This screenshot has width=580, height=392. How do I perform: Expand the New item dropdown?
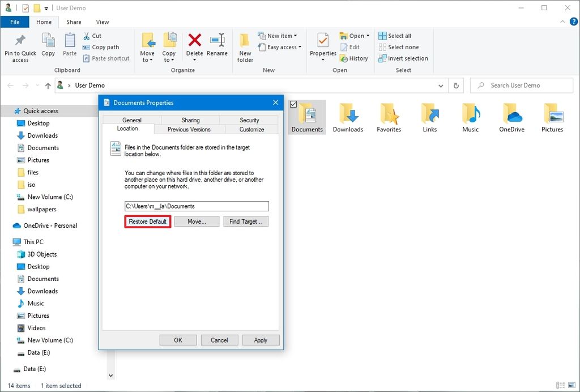[x=295, y=35]
